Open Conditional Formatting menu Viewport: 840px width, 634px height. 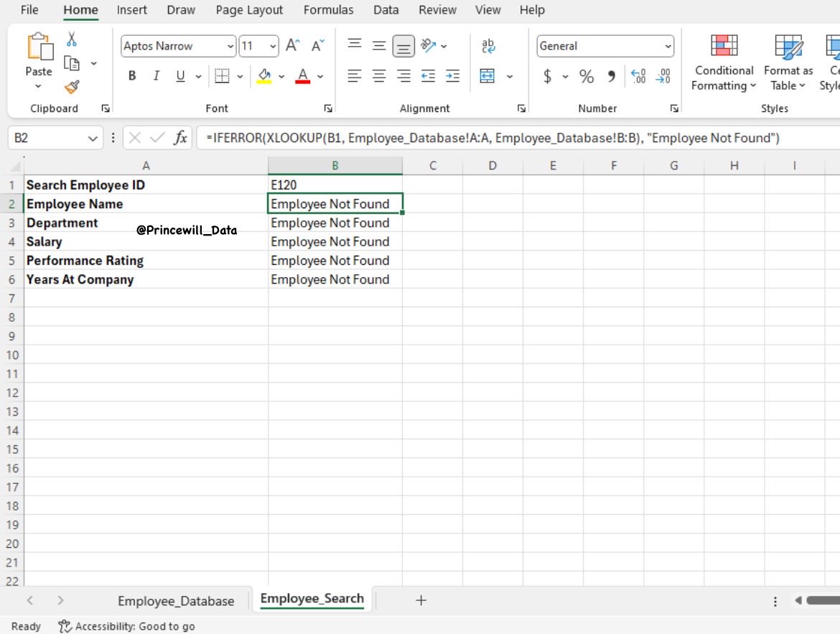[724, 62]
